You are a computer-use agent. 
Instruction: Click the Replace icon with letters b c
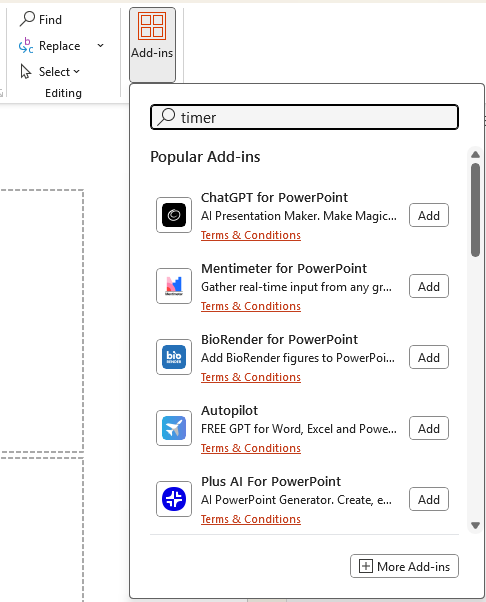(x=26, y=45)
